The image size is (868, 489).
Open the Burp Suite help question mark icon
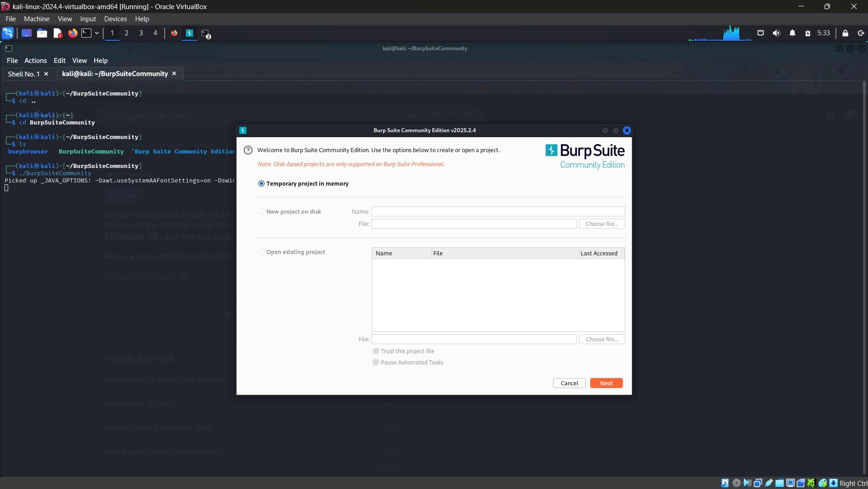pos(247,150)
